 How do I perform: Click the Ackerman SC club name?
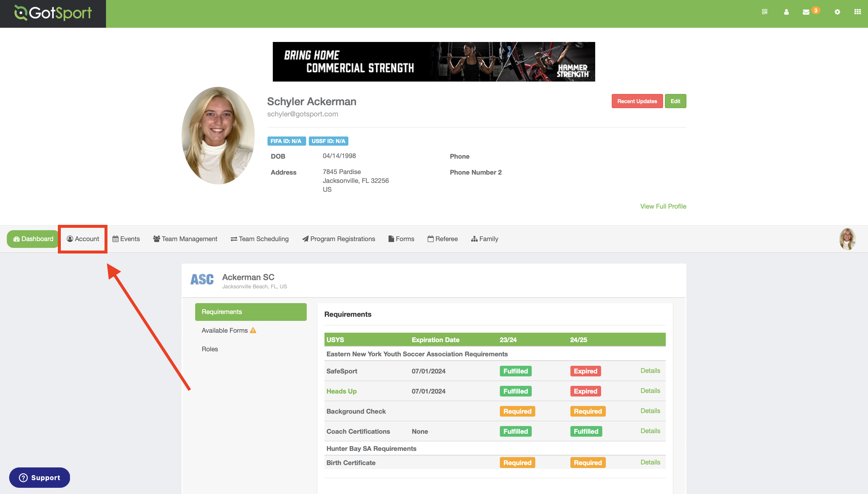(x=248, y=277)
